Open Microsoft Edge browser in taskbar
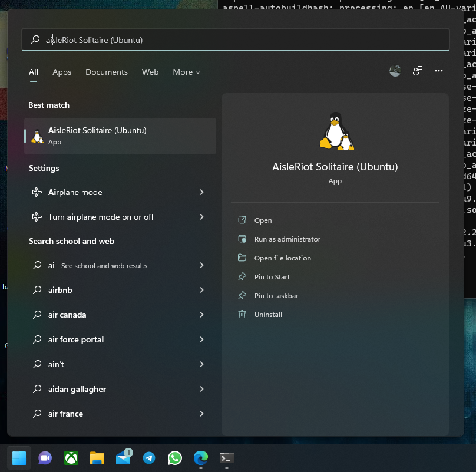This screenshot has height=472, width=476. [x=201, y=458]
